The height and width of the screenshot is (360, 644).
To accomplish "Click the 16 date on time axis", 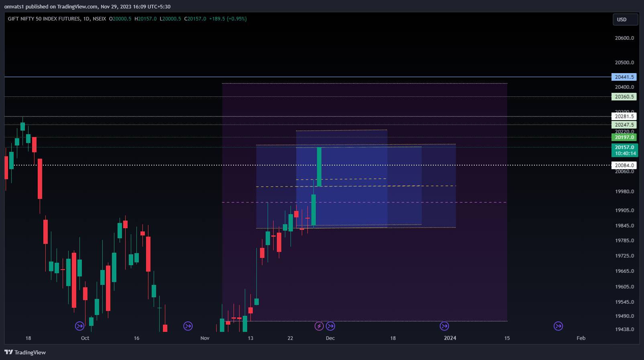I will point(136,338).
